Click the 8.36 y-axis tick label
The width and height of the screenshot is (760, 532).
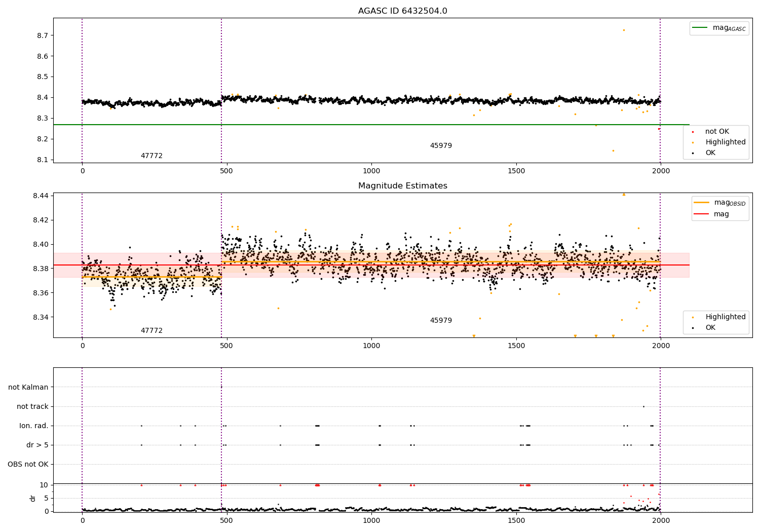coord(41,293)
